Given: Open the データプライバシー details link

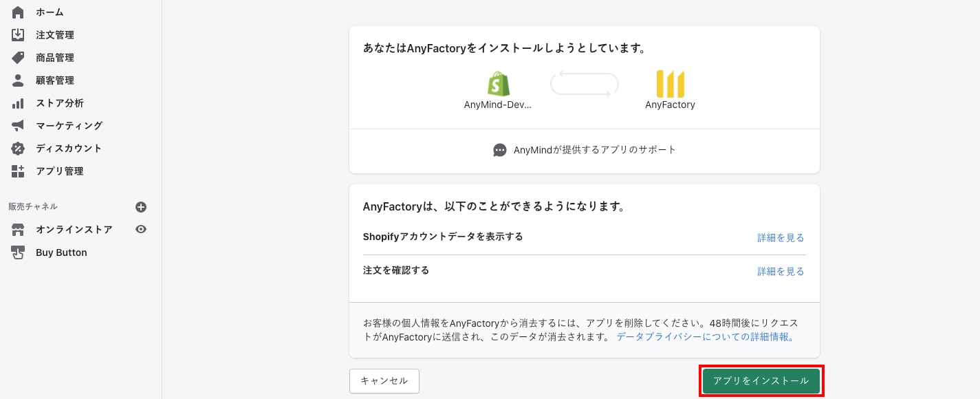Looking at the screenshot, I should (706, 337).
